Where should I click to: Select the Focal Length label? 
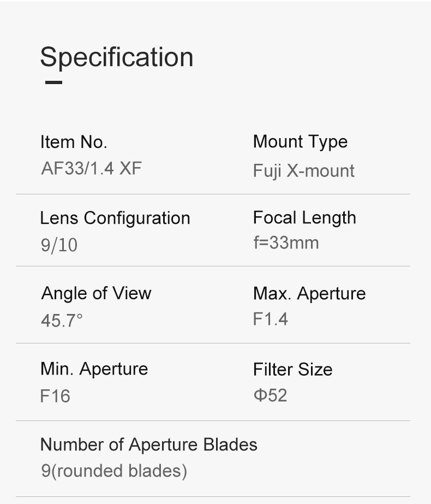[x=304, y=218]
